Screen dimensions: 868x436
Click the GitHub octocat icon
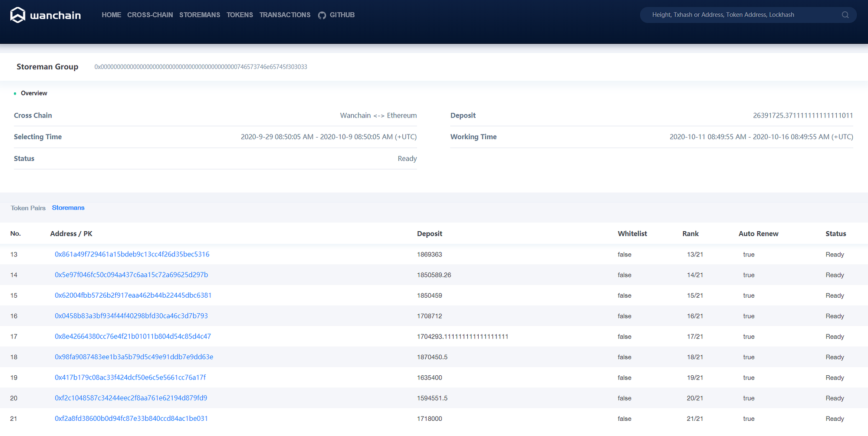tap(322, 15)
